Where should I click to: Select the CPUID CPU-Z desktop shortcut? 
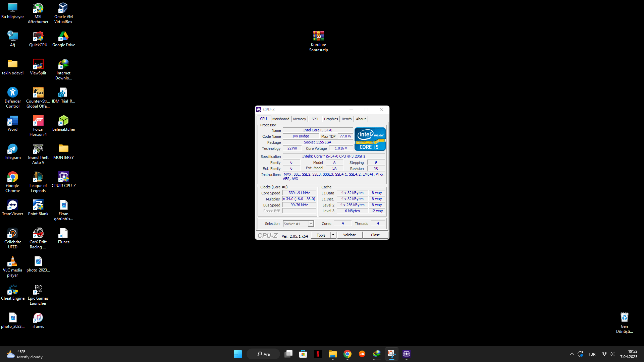pos(63,178)
